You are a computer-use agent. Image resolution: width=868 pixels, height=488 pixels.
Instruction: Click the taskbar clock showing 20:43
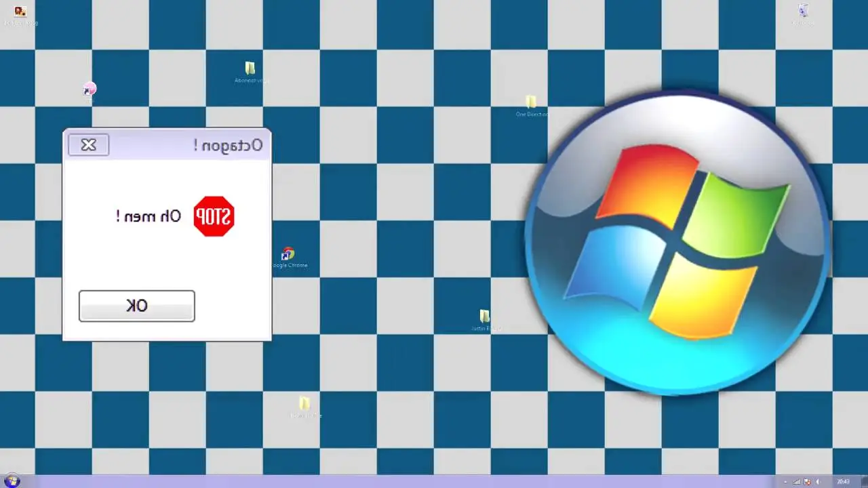pos(843,482)
